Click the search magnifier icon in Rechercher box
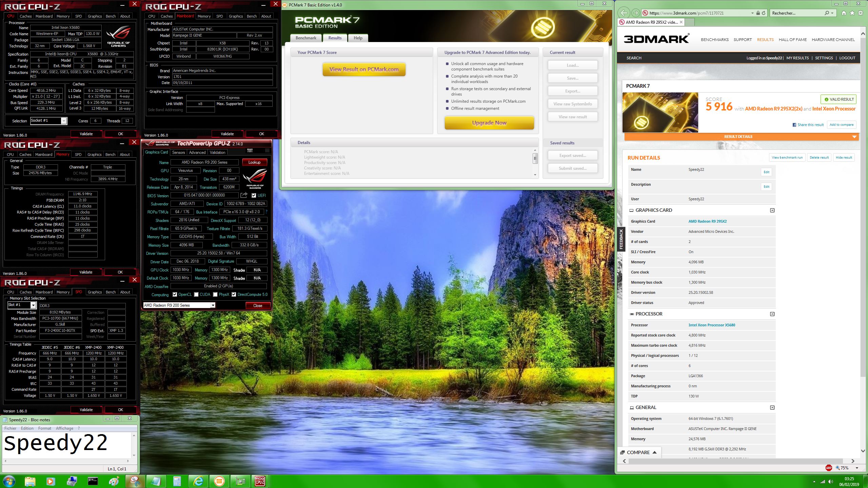The width and height of the screenshot is (868, 488). point(827,13)
